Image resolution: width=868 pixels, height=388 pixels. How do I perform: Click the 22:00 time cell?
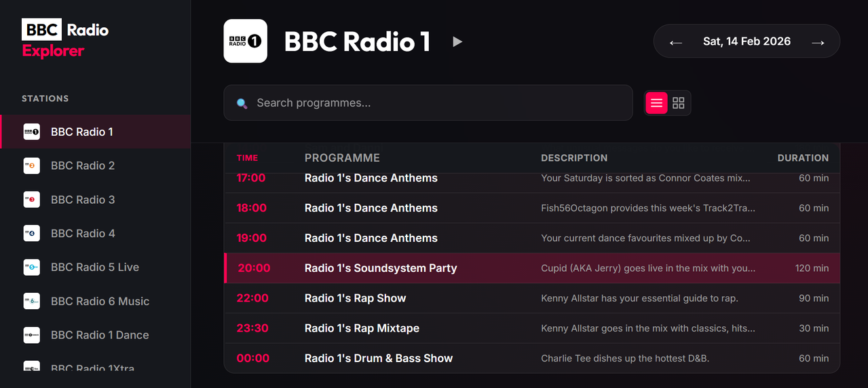click(252, 298)
